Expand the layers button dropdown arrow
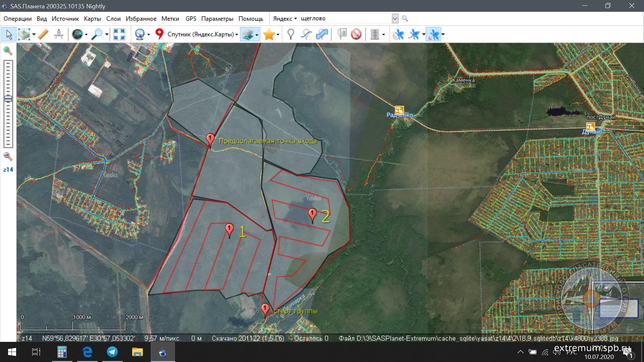Viewport: 644px width, 362px height. pyautogui.click(x=257, y=34)
